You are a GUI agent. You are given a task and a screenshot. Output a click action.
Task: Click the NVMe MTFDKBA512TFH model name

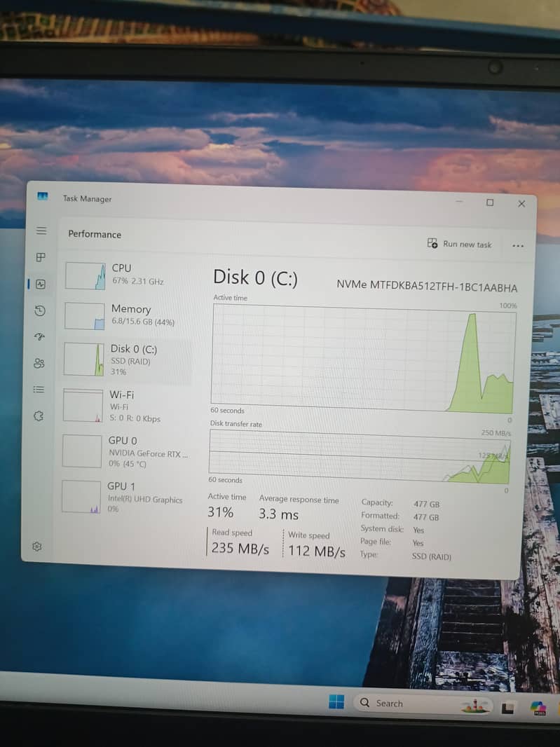(x=427, y=287)
